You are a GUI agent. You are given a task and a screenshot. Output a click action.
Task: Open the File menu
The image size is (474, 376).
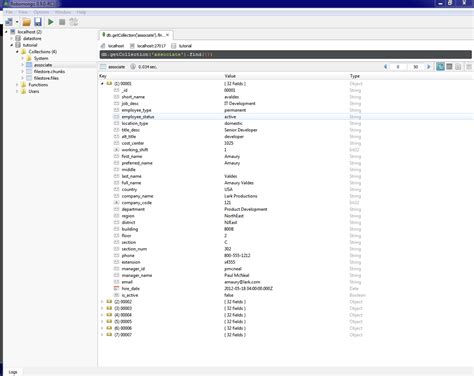[x=9, y=12]
